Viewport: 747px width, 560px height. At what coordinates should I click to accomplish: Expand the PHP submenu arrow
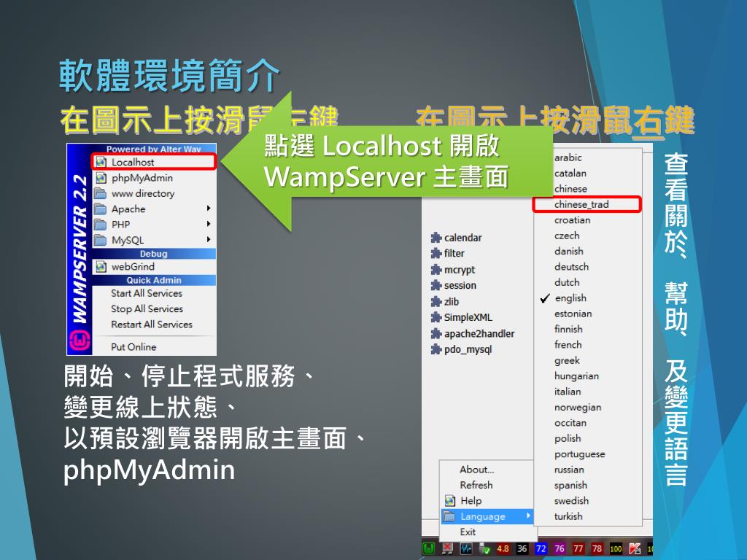[x=209, y=224]
